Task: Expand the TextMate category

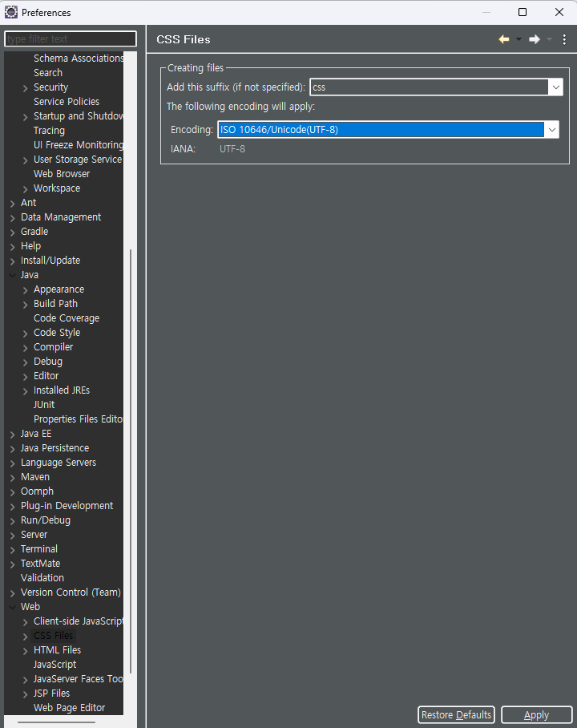Action: pos(13,564)
